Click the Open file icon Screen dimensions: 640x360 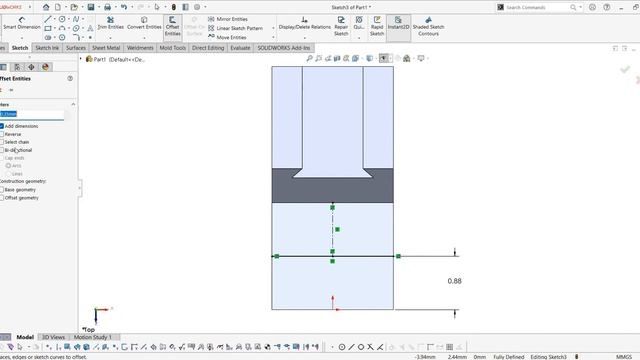[74, 7]
